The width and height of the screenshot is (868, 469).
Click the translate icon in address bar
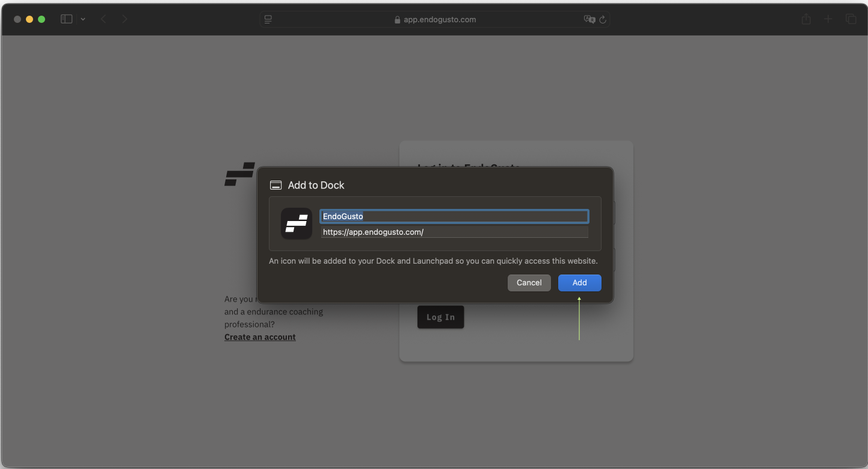pos(589,19)
